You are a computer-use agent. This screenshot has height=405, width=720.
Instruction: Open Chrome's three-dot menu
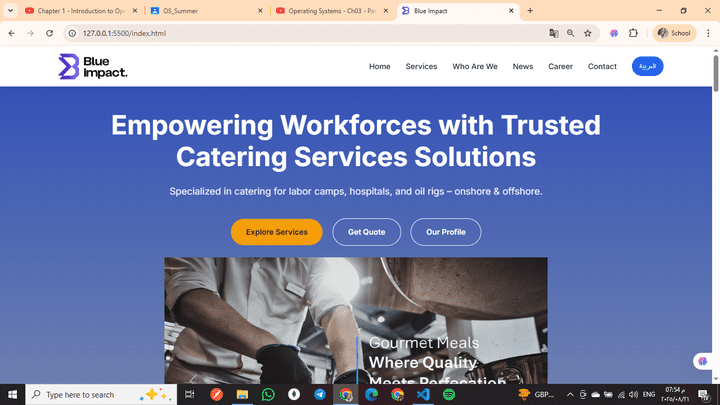pos(708,33)
